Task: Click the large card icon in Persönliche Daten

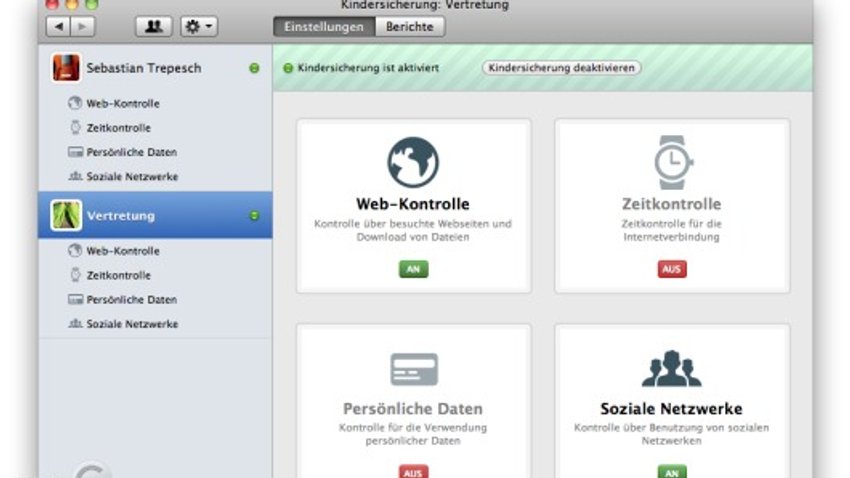Action: click(x=414, y=370)
